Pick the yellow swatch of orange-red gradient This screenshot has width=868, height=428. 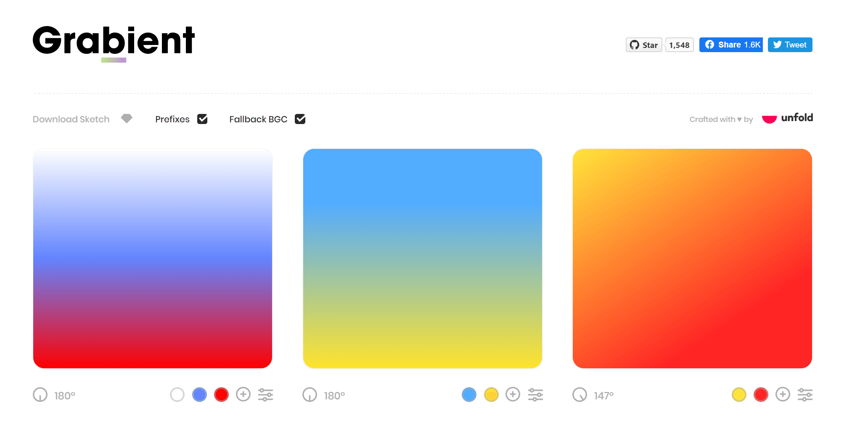[x=739, y=395]
